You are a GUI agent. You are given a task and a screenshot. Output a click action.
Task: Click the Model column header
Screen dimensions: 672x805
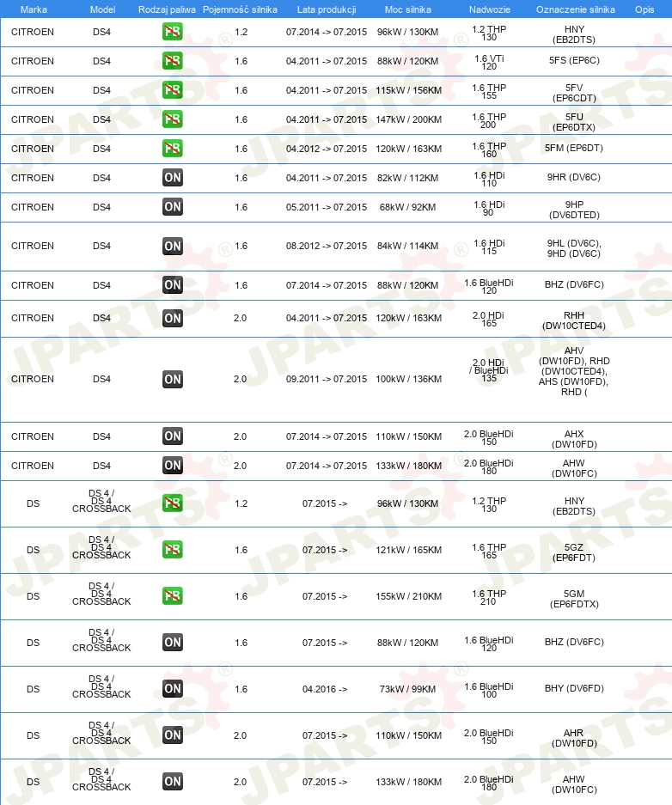[102, 9]
